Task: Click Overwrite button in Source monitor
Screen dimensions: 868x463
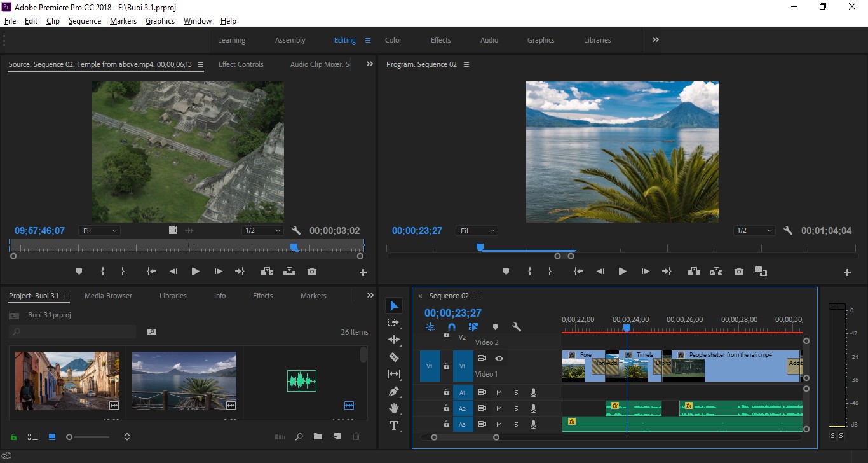Action: (x=289, y=272)
